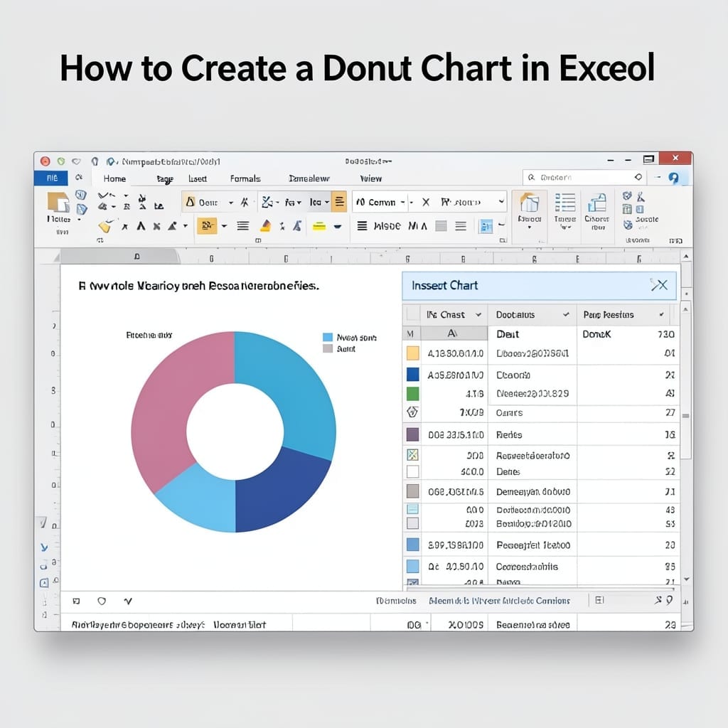
Task: Open the Deur font dropdown arrow
Action: click(x=230, y=203)
